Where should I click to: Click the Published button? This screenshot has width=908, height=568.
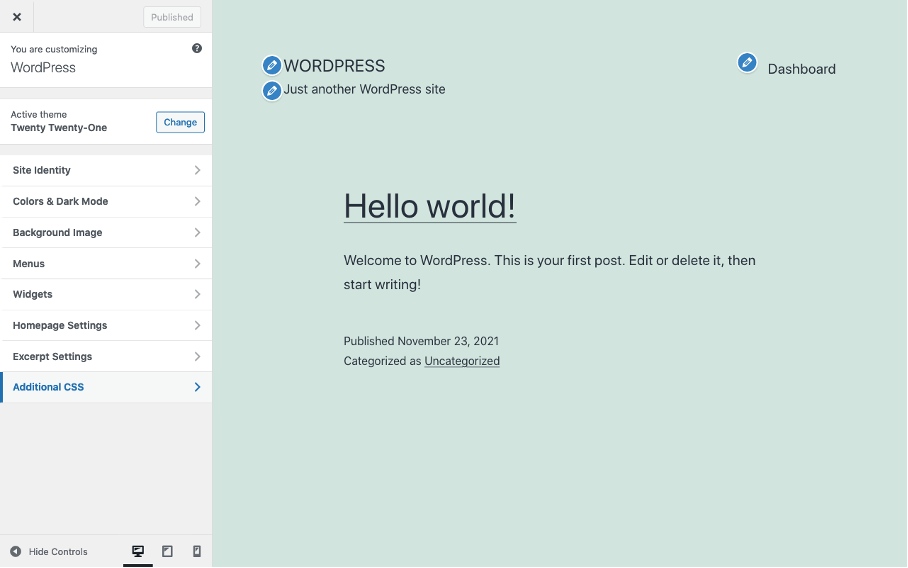172,17
